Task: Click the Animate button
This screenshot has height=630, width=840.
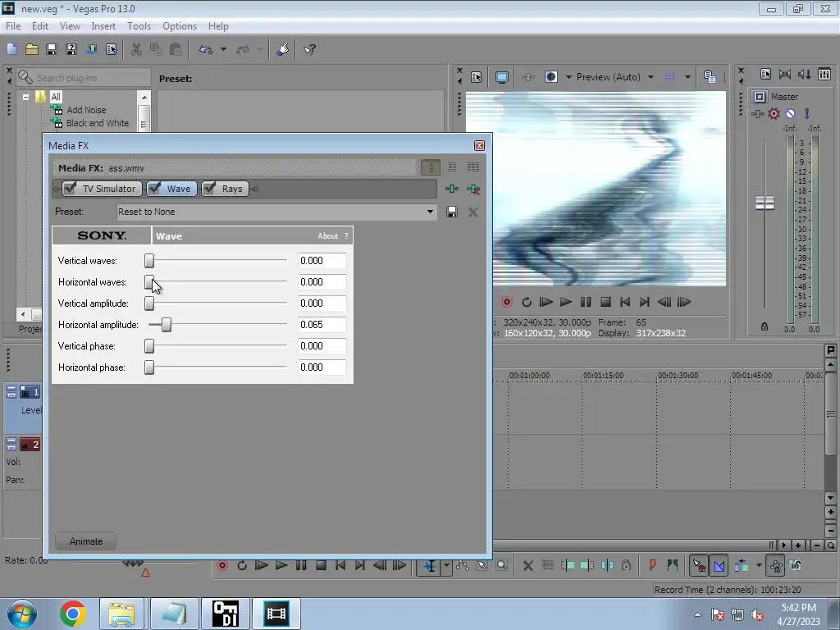Action: point(85,541)
